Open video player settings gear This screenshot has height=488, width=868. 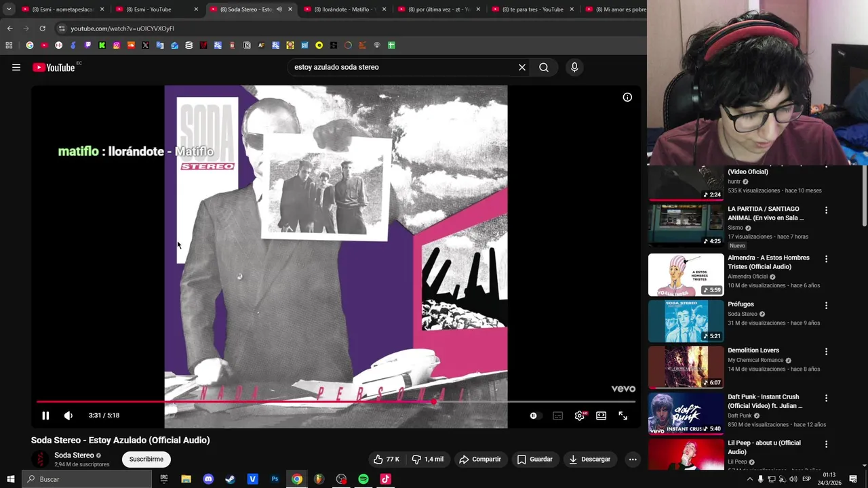pyautogui.click(x=579, y=415)
